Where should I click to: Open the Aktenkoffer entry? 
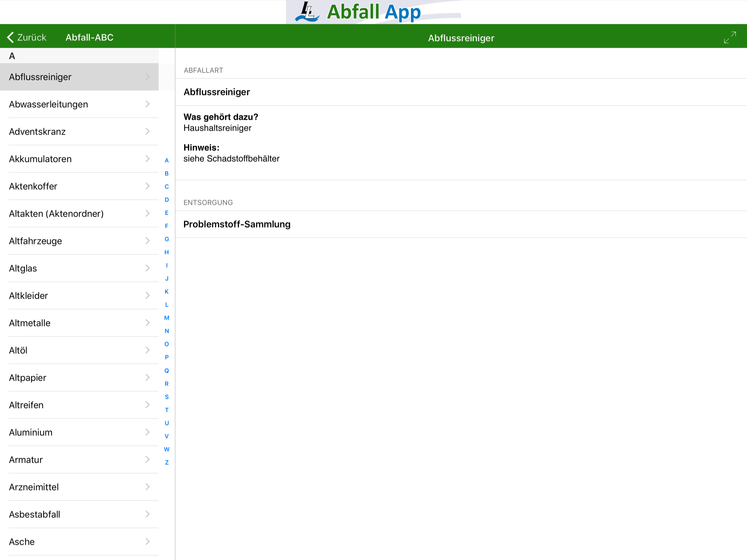(x=79, y=186)
